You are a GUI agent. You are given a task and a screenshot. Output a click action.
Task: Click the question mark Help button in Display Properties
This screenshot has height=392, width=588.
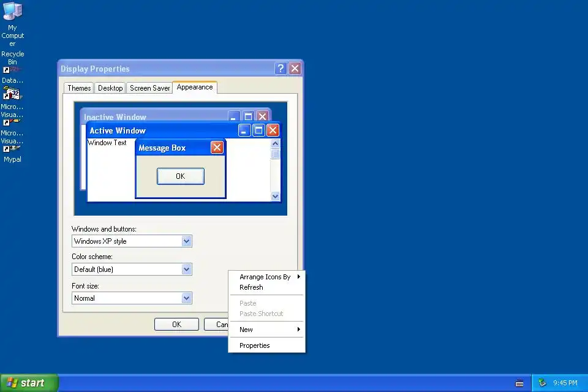(281, 68)
